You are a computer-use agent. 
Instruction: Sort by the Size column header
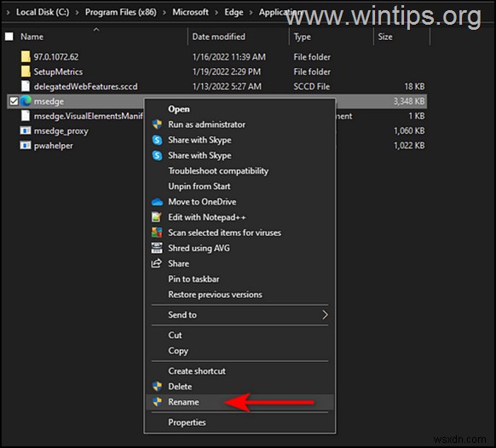click(x=385, y=37)
